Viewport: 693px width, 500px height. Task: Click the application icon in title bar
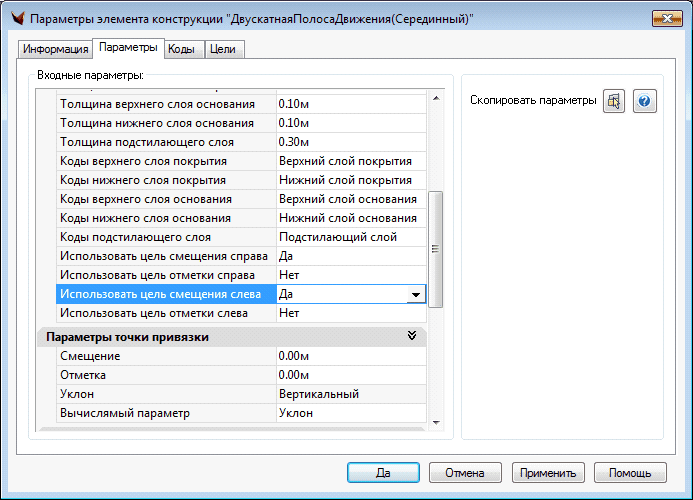pos(16,19)
